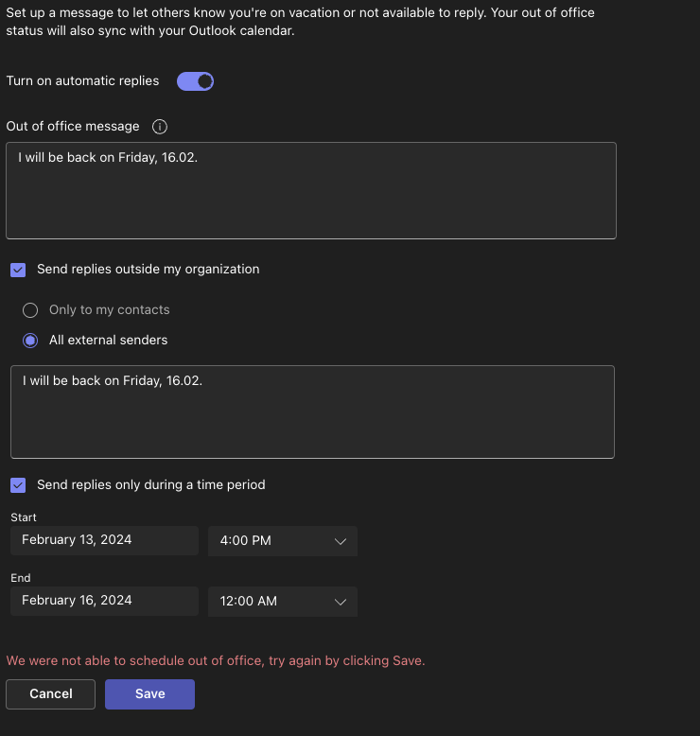Image resolution: width=700 pixels, height=736 pixels.
Task: Click the Send replies only during a time period label
Action: pos(151,485)
